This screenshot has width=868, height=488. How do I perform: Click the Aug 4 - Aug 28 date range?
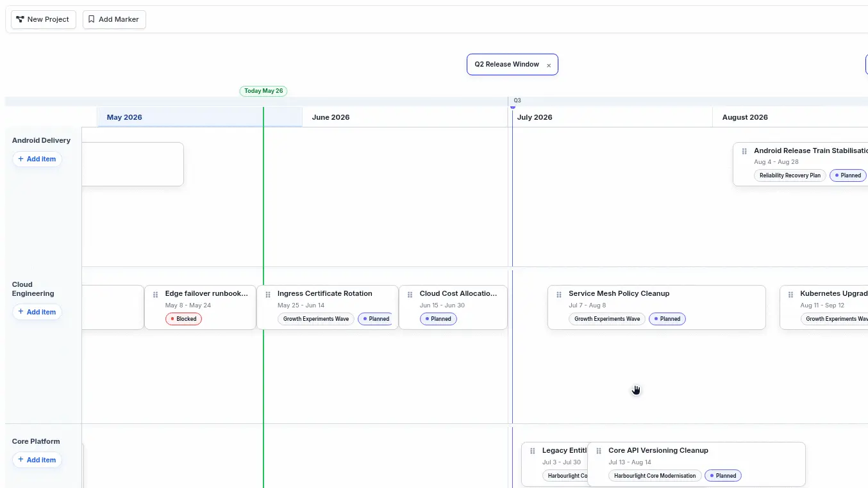[776, 162]
